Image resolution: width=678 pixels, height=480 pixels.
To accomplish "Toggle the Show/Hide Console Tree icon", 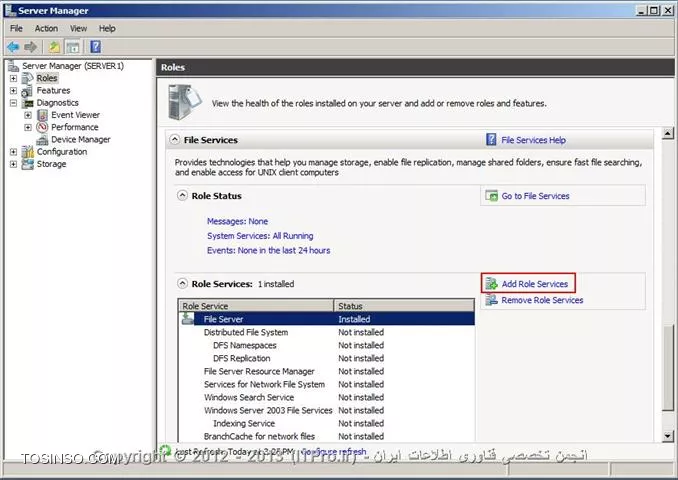I will click(73, 47).
